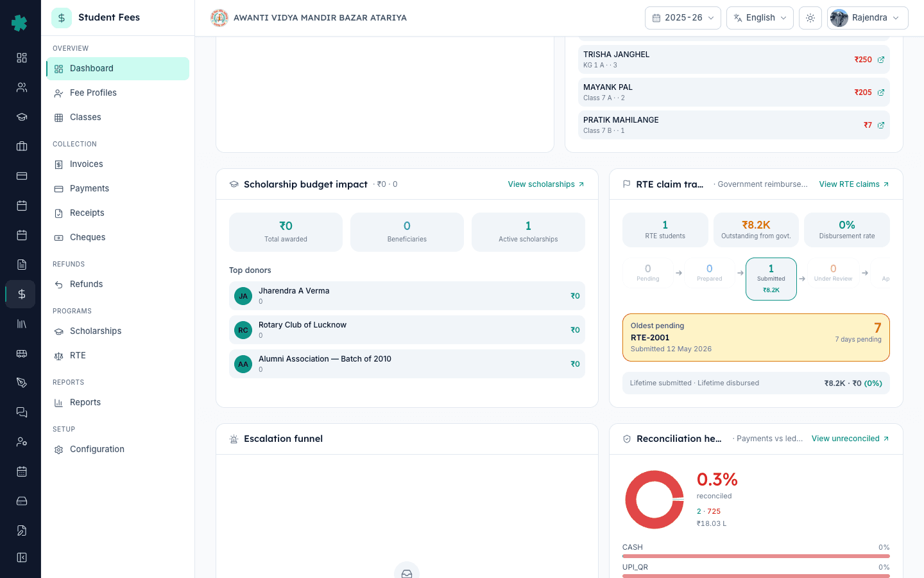
Task: Open the bus transport icon in the rail
Action: [x=22, y=353]
